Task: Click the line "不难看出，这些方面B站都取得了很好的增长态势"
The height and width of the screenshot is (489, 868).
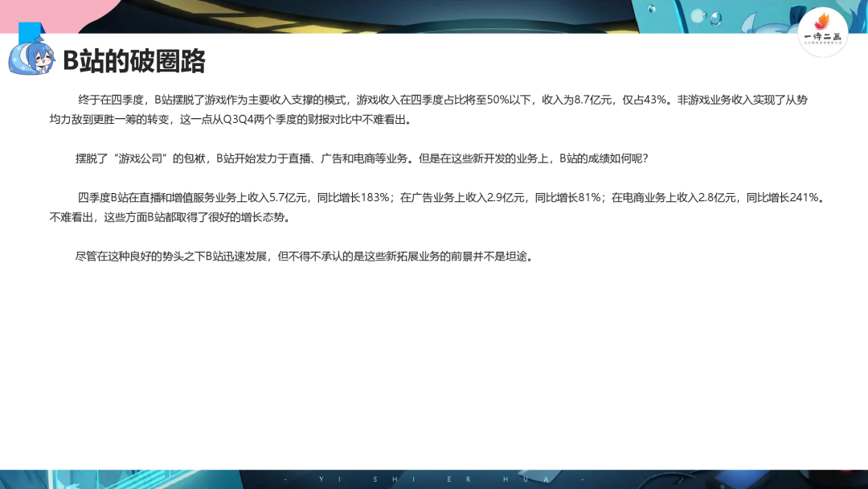Action: [170, 218]
